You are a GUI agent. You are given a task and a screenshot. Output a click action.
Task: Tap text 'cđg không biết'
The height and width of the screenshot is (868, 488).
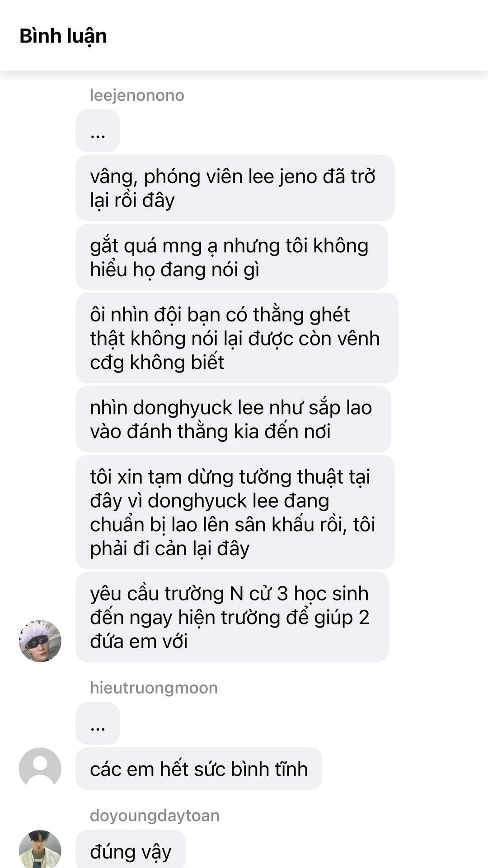coord(157,362)
